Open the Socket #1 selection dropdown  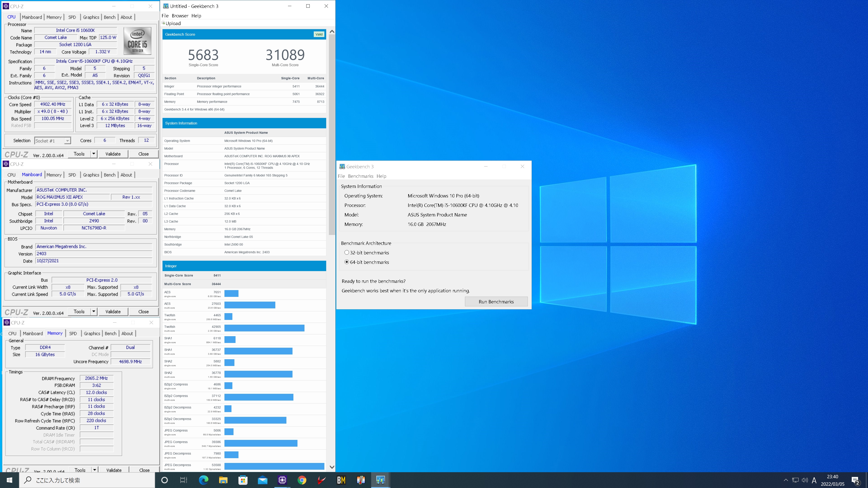tap(53, 141)
